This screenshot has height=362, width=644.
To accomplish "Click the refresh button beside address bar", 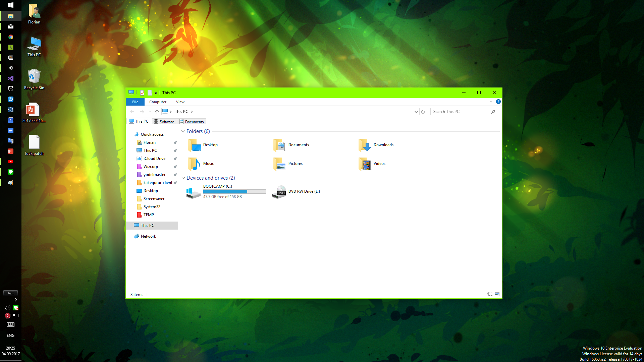I will click(x=423, y=112).
